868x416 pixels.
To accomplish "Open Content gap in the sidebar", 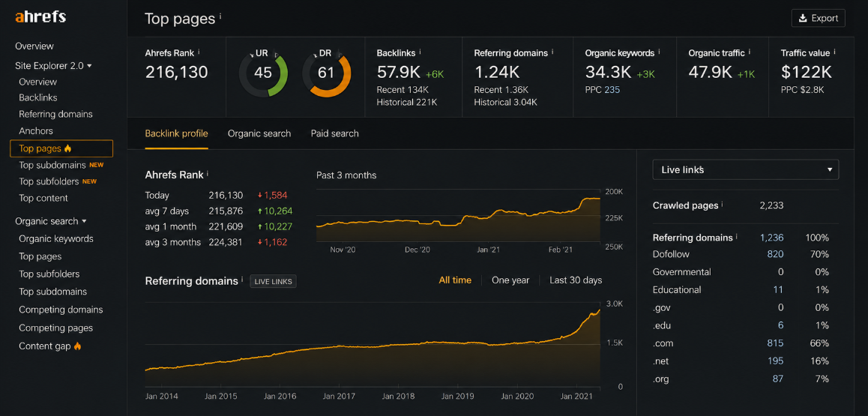I will [45, 346].
